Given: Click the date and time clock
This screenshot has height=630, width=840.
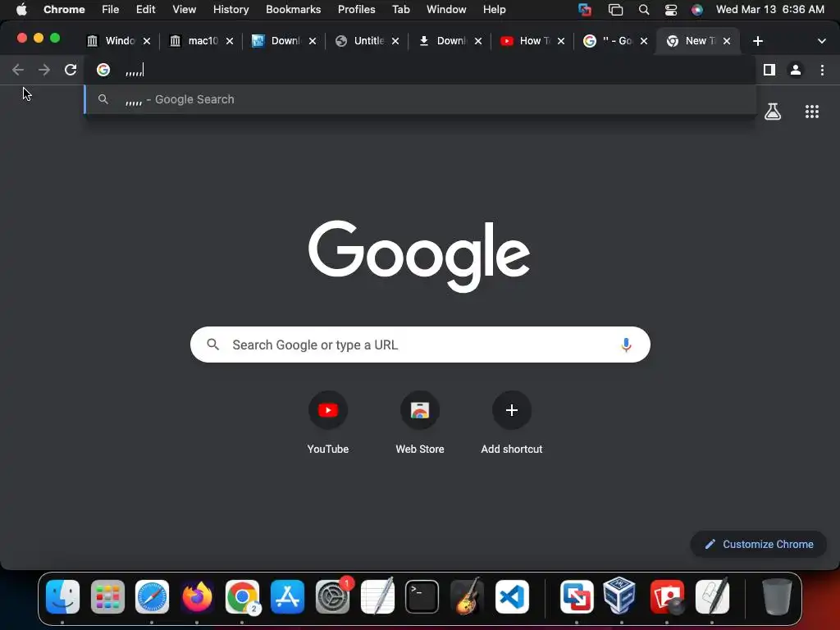Looking at the screenshot, I should point(769,10).
